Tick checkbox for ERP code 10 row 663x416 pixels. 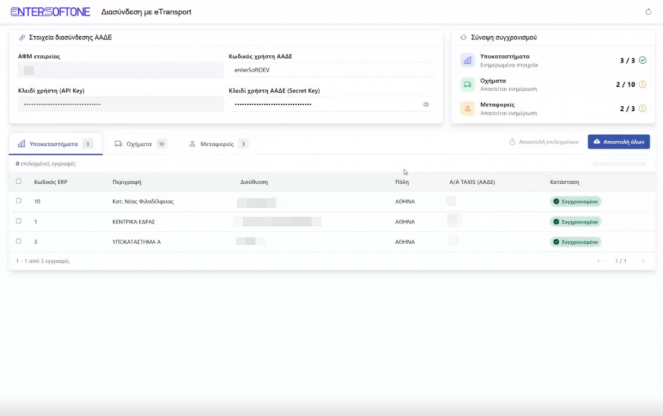[19, 201]
